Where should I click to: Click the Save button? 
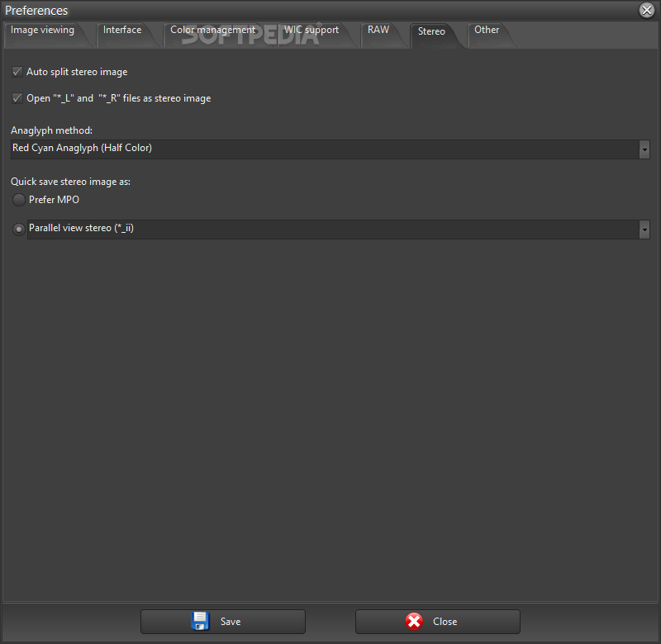(x=223, y=621)
